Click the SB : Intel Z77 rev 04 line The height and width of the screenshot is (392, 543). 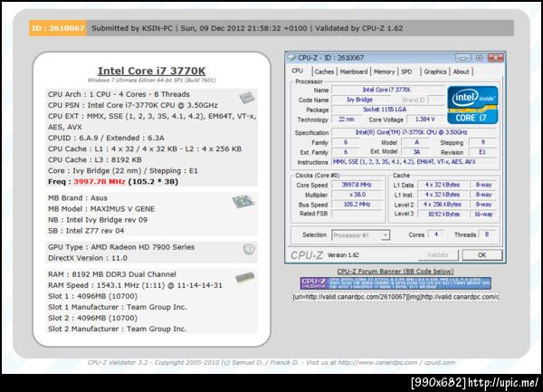click(86, 231)
